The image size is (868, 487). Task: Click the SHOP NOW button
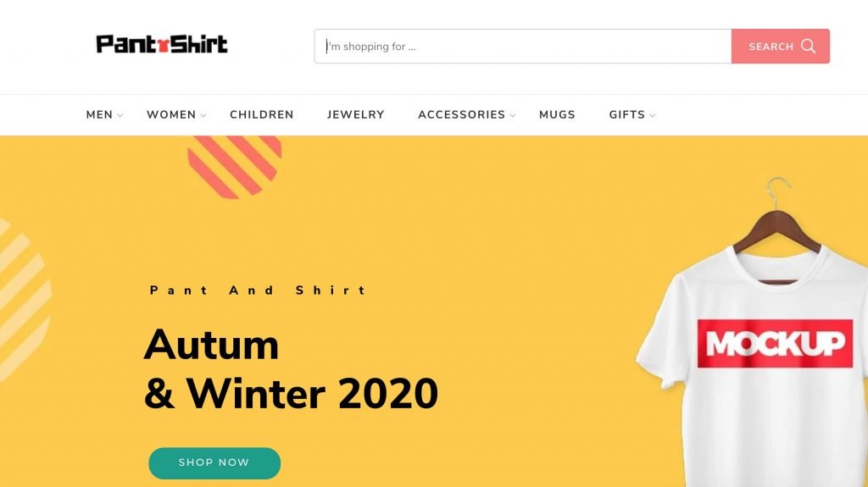(214, 463)
